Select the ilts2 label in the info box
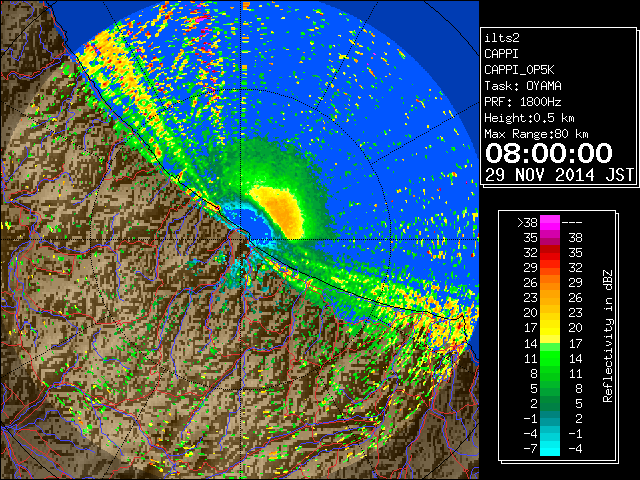 [x=502, y=38]
